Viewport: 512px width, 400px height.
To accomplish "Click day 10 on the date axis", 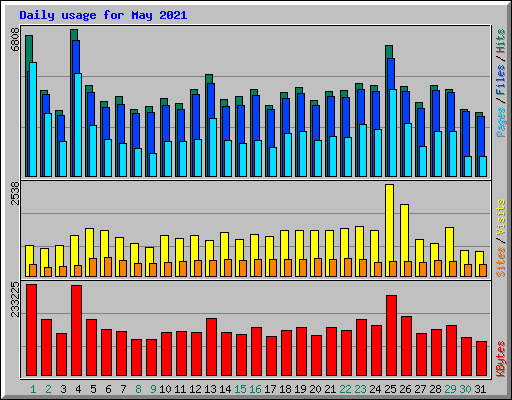I will [x=165, y=389].
